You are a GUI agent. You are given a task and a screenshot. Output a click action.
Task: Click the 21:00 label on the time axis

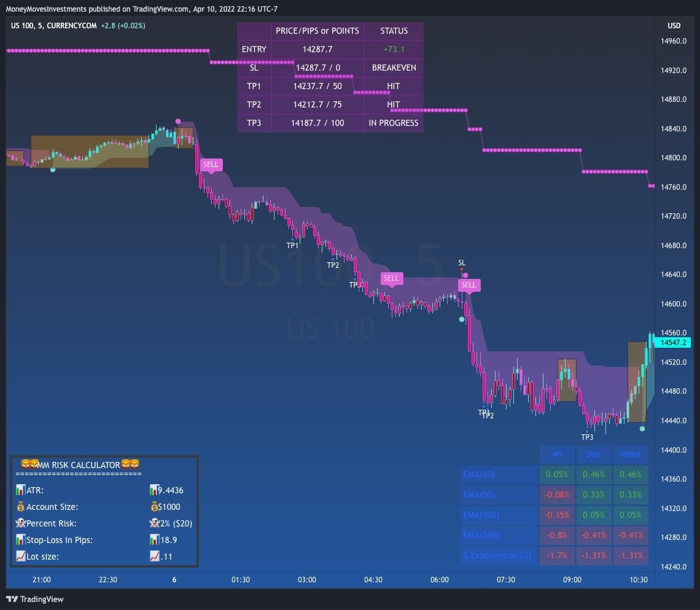pos(42,580)
